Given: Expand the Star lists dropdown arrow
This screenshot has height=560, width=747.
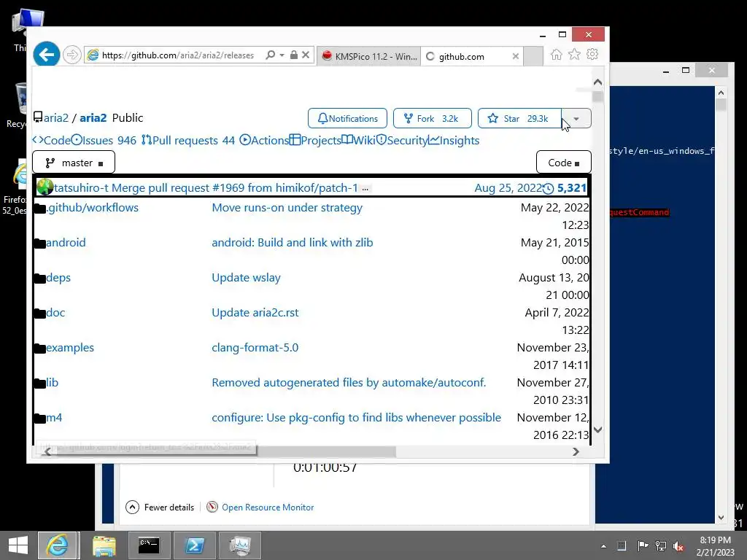Looking at the screenshot, I should [576, 118].
